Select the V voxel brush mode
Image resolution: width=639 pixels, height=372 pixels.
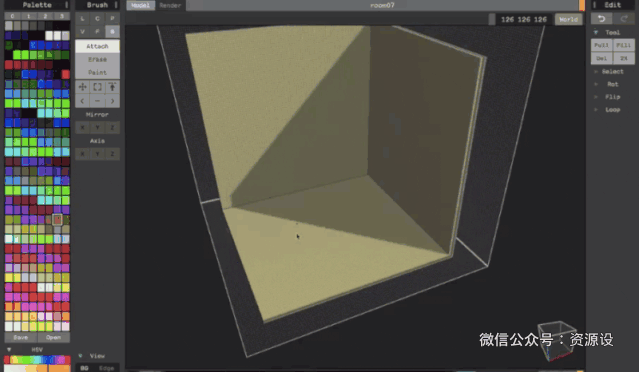pos(82,31)
